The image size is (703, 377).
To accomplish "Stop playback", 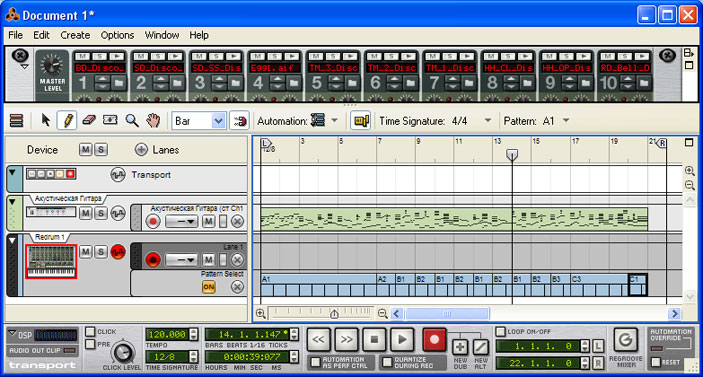I will [x=374, y=339].
